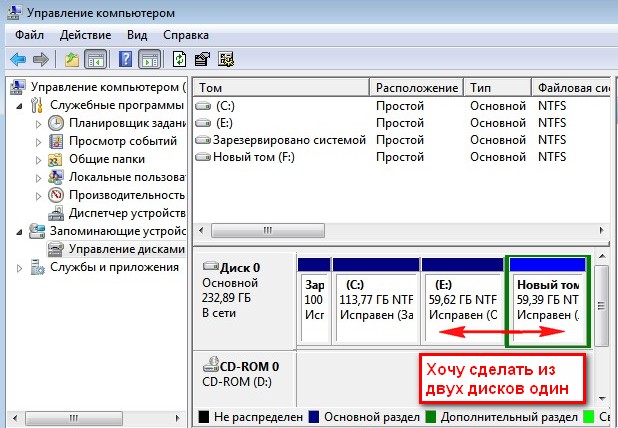Click the Диск 0 disk label
Screen dimensions: 618x428
(240, 268)
